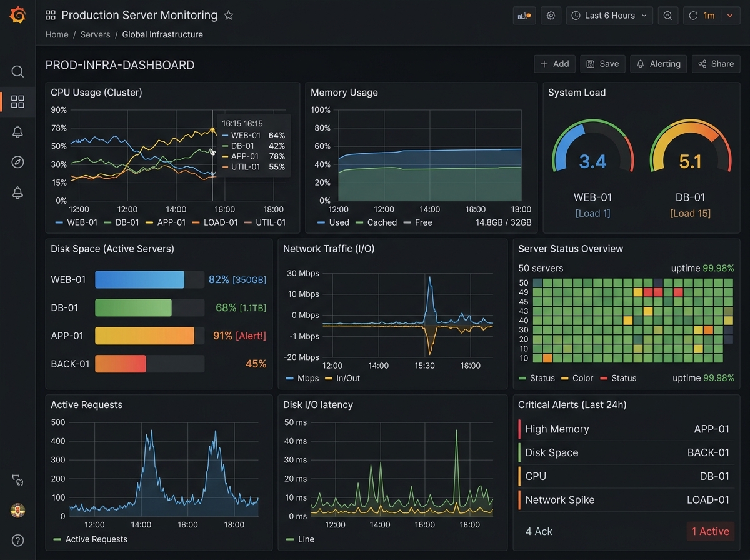
Task: Open the Network Traffic (I/O) panel title menu
Action: pos(329,249)
